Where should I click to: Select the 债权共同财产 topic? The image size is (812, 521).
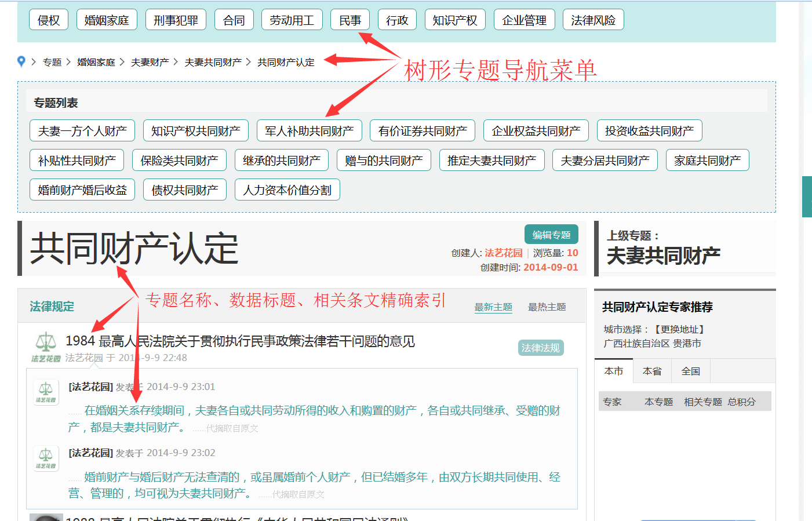[x=185, y=190]
